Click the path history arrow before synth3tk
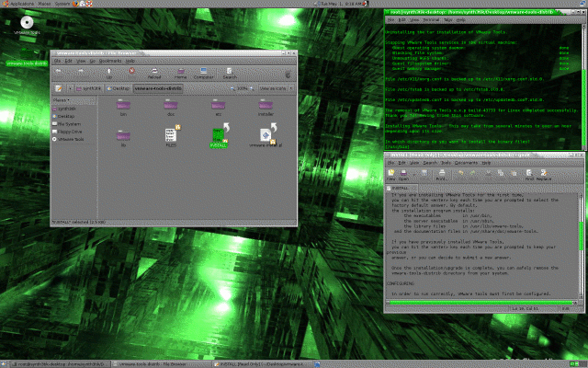This screenshot has height=368, width=588. coord(70,88)
